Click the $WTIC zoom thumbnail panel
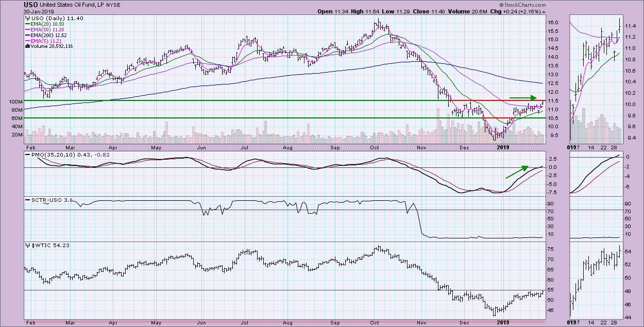Screen dimensions: 644x327 pyautogui.click(x=596, y=281)
